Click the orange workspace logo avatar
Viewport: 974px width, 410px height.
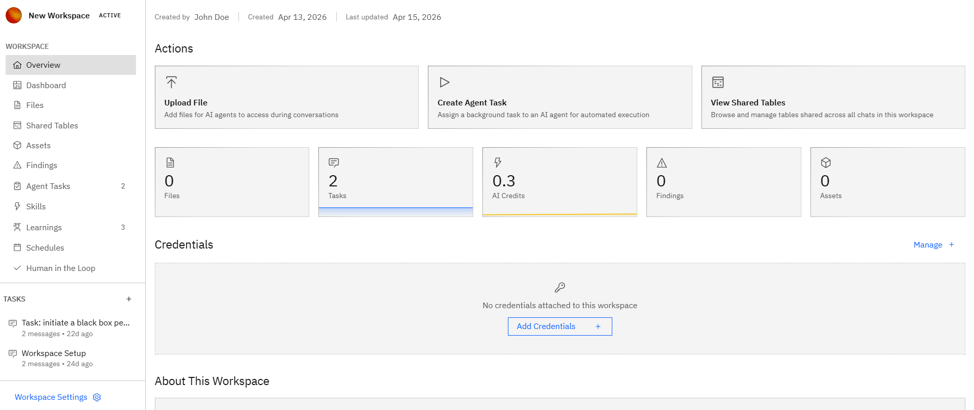pyautogui.click(x=14, y=16)
